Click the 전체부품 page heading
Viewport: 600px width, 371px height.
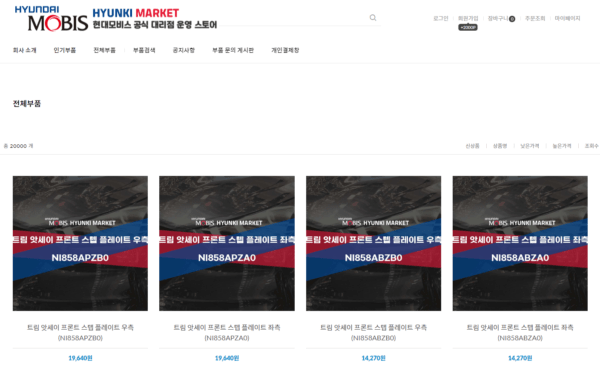click(x=27, y=104)
